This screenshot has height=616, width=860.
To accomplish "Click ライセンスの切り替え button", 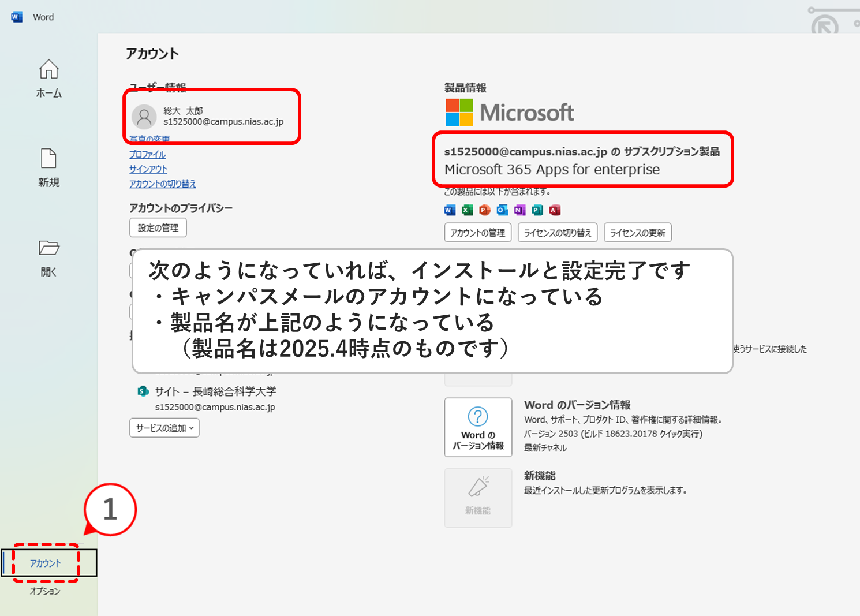I will coord(558,233).
